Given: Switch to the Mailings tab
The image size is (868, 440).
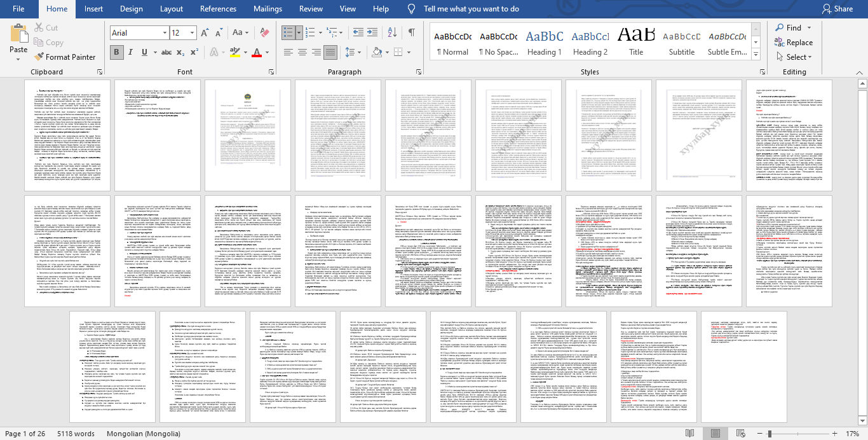Looking at the screenshot, I should point(268,9).
